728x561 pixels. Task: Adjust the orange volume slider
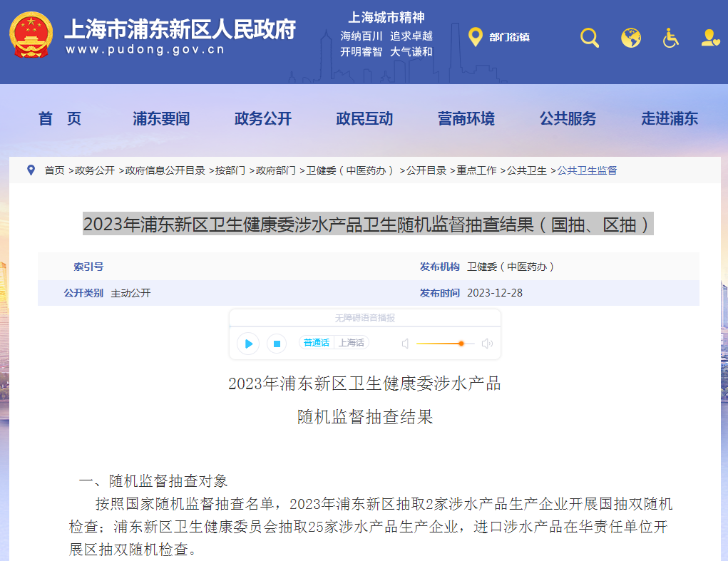(445, 344)
